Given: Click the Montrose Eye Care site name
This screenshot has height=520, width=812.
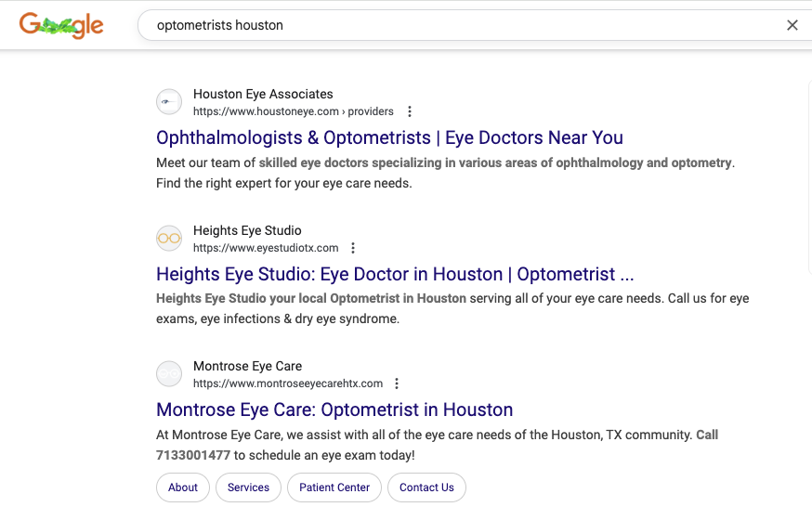Looking at the screenshot, I should tap(247, 367).
